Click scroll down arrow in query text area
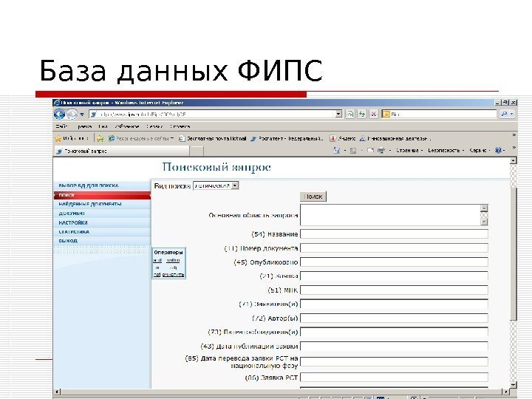 tap(484, 222)
